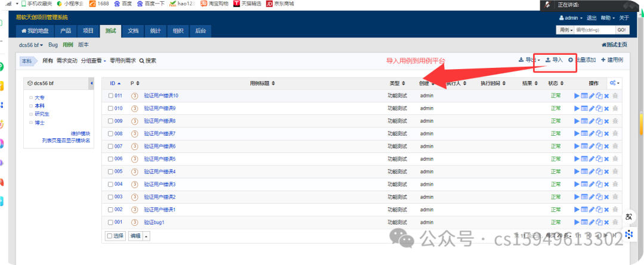Click 退出 to log out

[592, 18]
